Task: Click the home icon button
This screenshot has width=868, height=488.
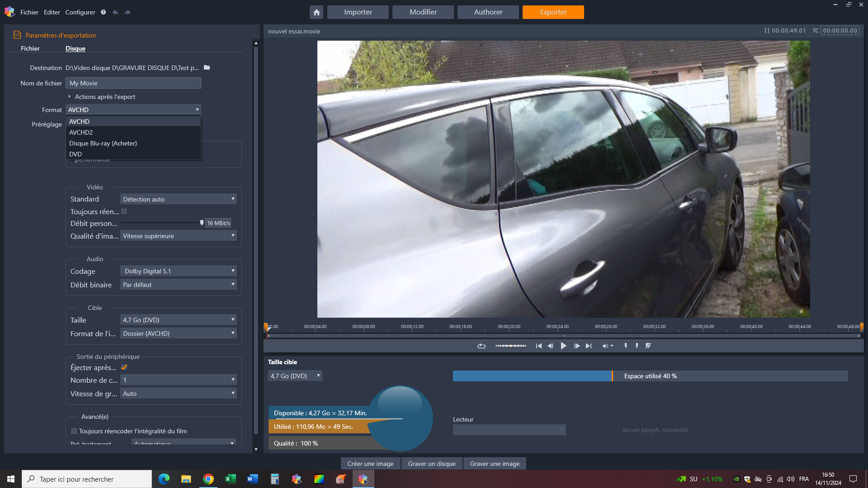Action: click(316, 12)
